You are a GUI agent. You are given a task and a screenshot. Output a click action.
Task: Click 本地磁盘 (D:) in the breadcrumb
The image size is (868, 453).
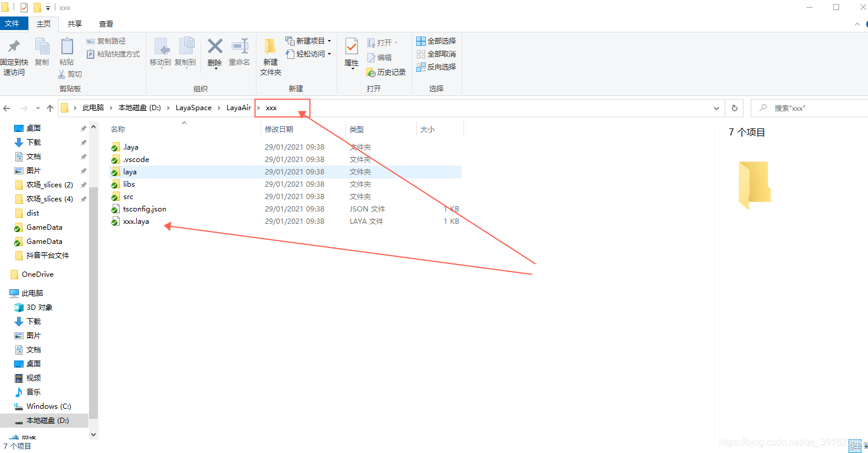[140, 108]
